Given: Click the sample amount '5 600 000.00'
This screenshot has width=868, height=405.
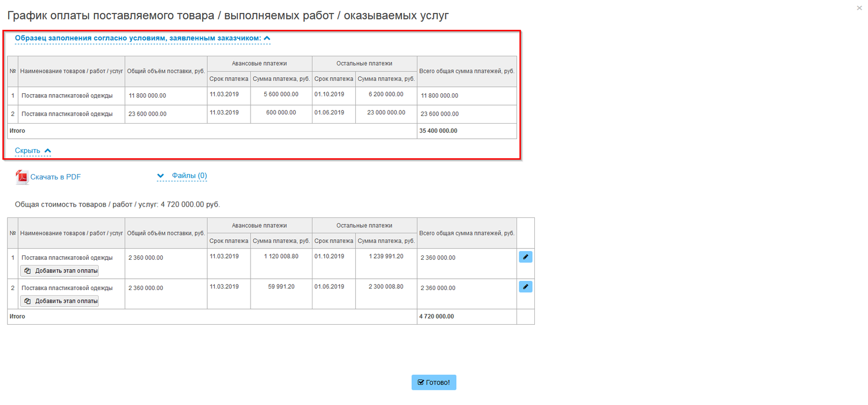Looking at the screenshot, I should pyautogui.click(x=281, y=94).
